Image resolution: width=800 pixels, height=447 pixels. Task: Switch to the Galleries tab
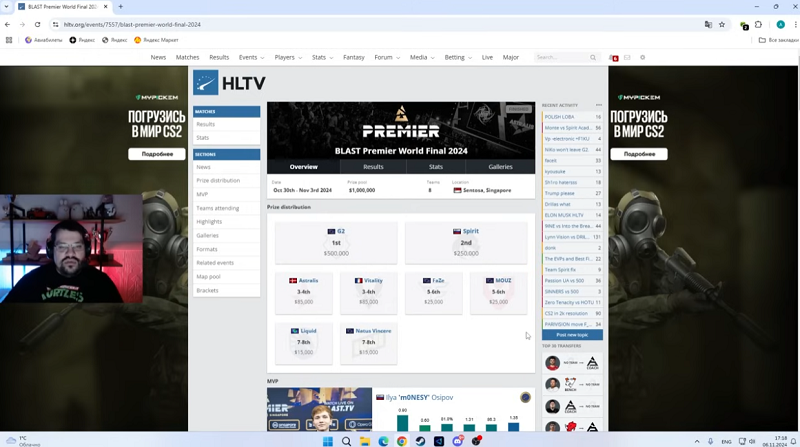click(501, 167)
